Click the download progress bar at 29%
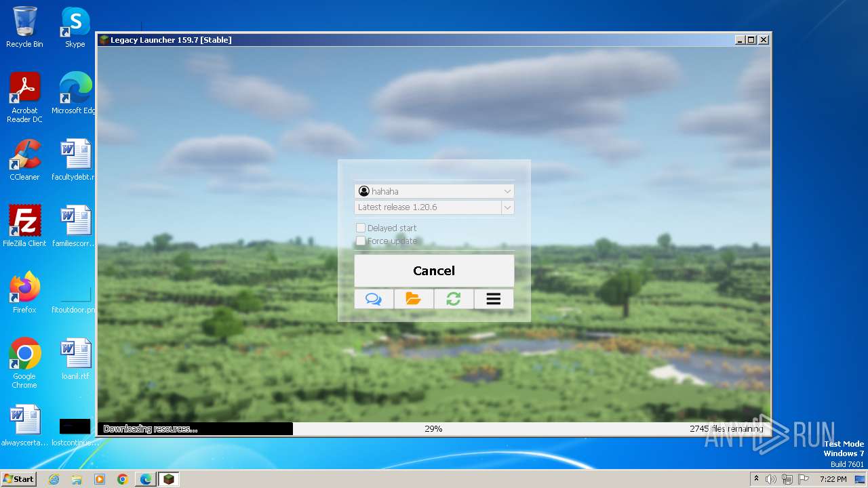The image size is (868, 488). (x=434, y=429)
